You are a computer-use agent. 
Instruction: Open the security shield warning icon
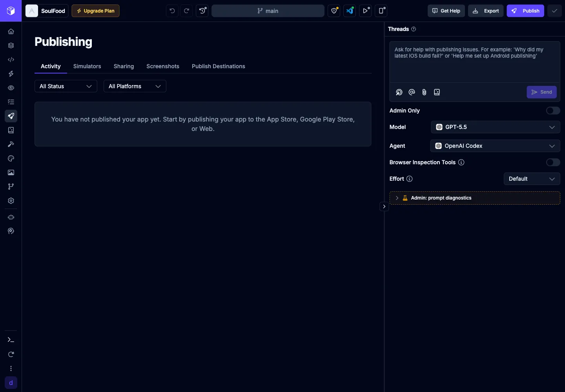click(x=334, y=11)
